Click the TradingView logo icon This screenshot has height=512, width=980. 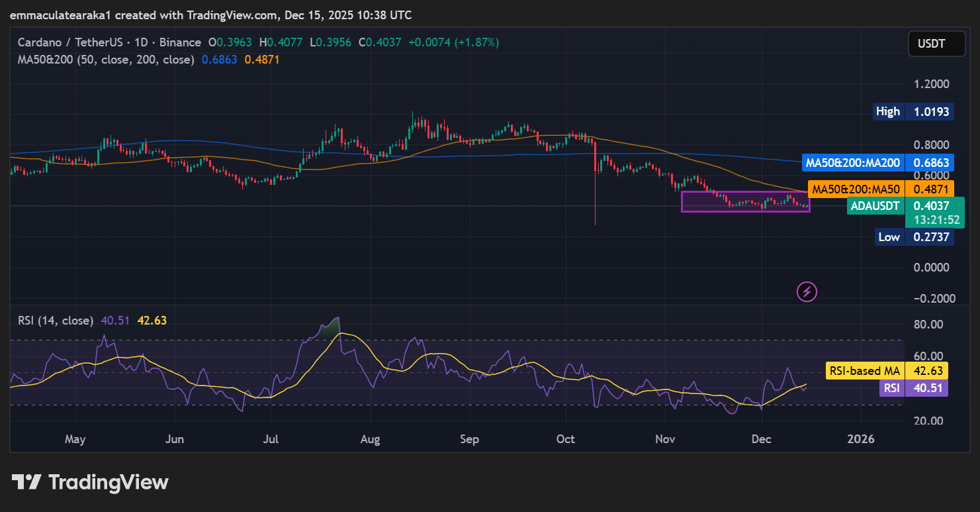27,482
